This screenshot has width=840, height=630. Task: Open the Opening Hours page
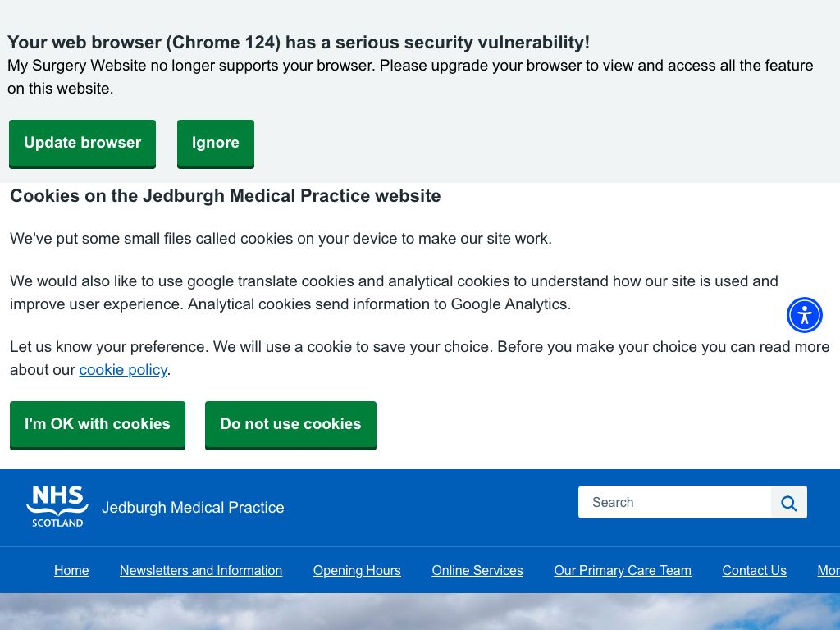coord(357,571)
